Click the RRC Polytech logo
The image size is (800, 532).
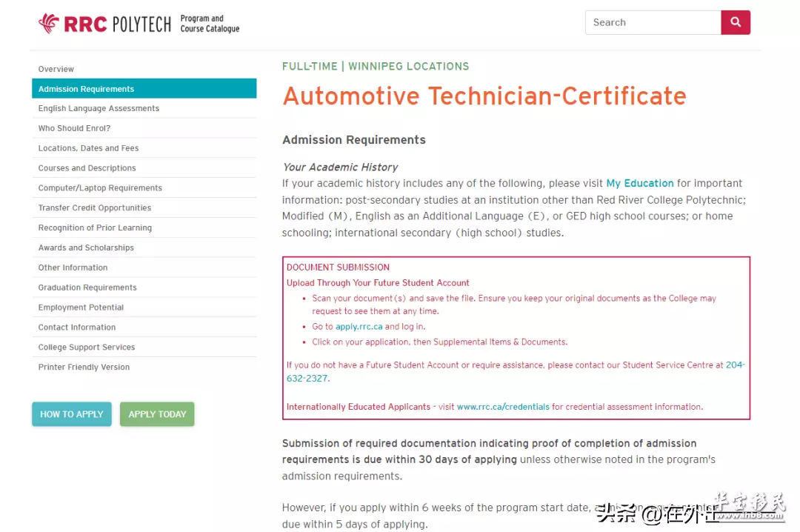click(104, 24)
